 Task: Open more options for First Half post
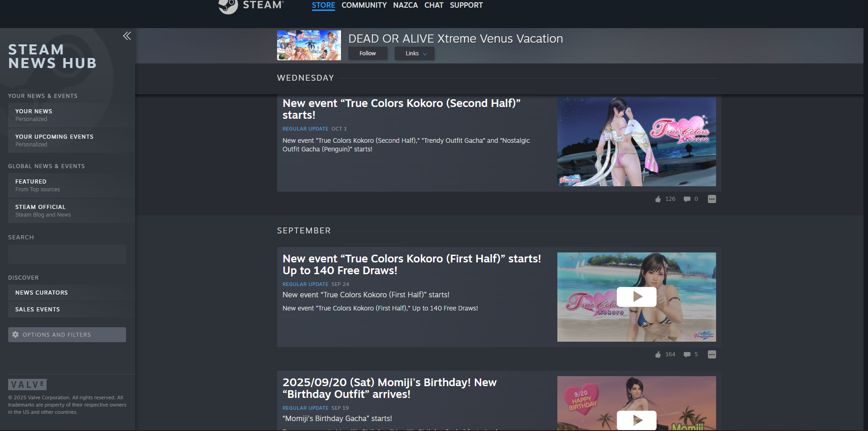coord(712,354)
